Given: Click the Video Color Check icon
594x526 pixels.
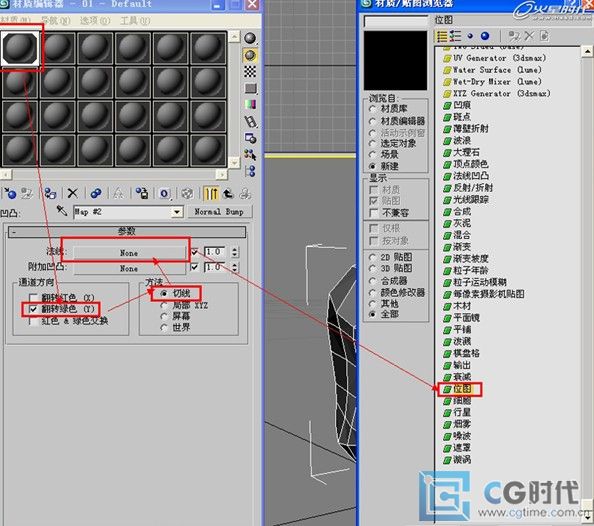Looking at the screenshot, I should 250,104.
